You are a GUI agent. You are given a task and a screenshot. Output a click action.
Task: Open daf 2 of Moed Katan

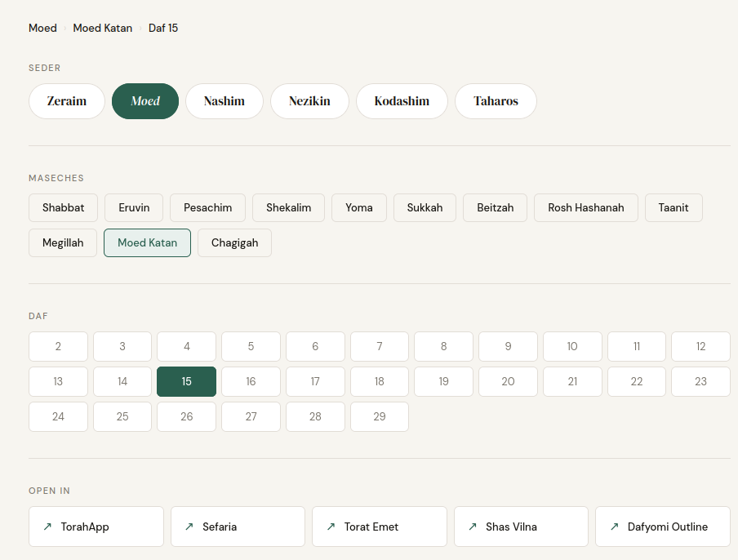coord(58,346)
